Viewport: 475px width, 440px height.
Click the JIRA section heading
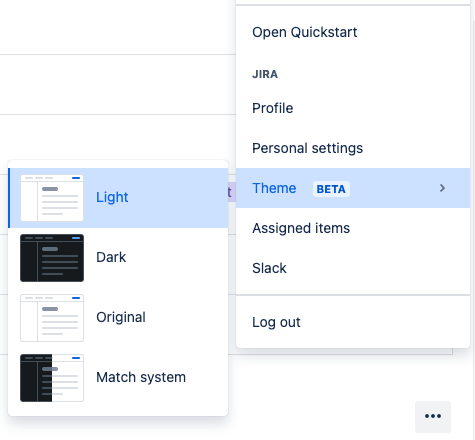[x=265, y=74]
